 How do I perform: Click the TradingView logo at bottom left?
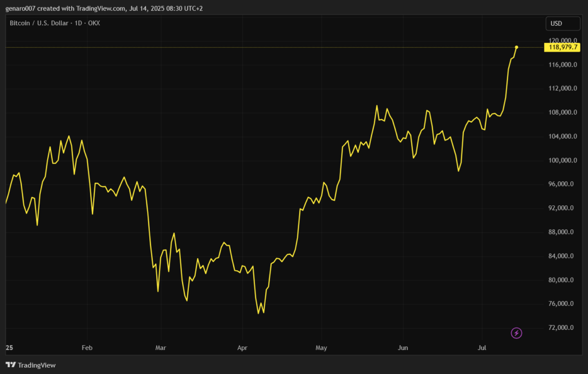(x=30, y=365)
